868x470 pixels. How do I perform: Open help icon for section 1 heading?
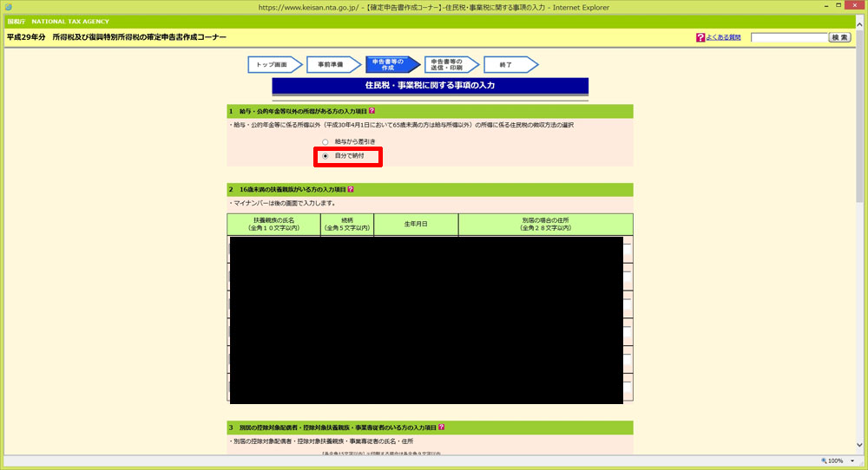pyautogui.click(x=372, y=111)
